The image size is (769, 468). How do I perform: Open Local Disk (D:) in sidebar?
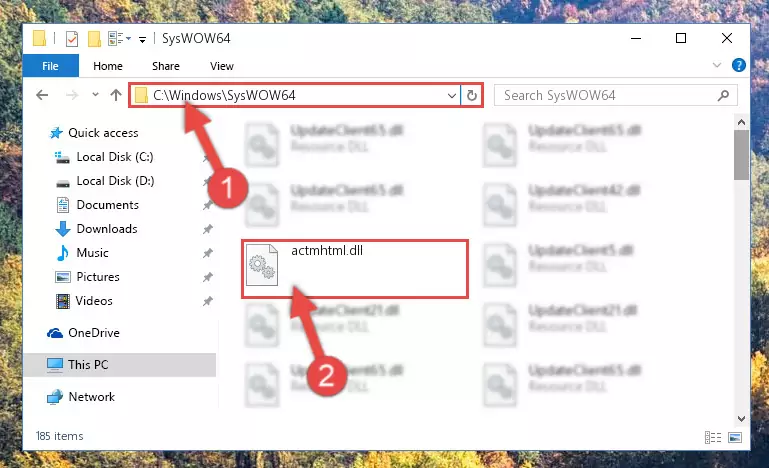pos(115,181)
